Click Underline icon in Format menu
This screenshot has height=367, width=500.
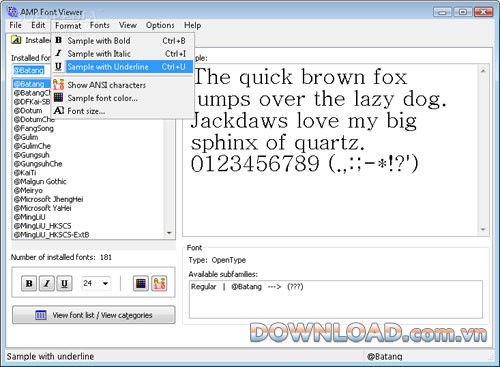(x=59, y=66)
